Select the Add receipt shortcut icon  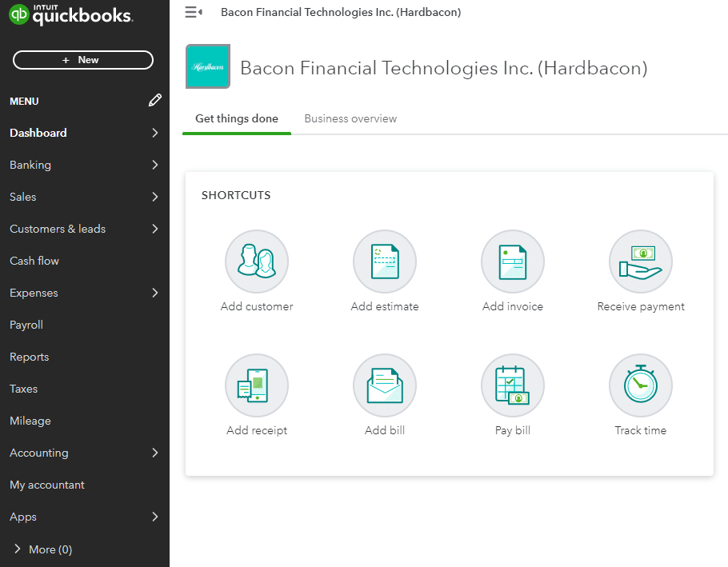(256, 385)
